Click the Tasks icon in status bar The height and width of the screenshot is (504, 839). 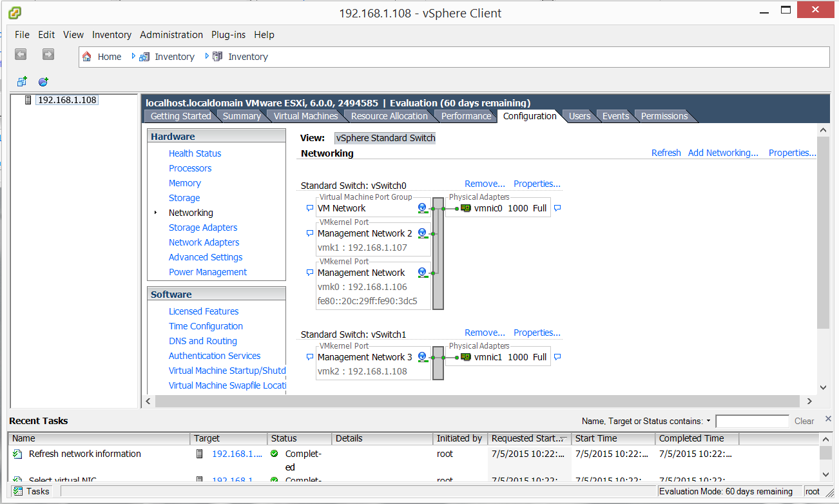tap(18, 491)
